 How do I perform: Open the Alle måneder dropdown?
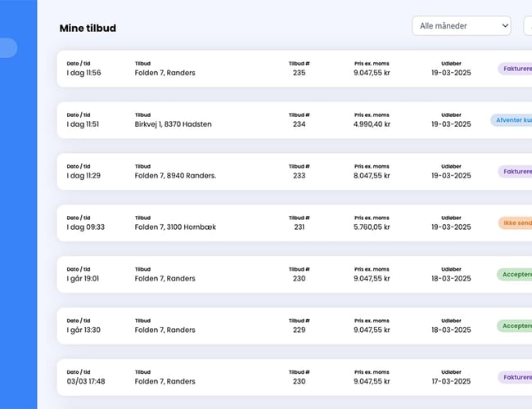[x=461, y=26]
